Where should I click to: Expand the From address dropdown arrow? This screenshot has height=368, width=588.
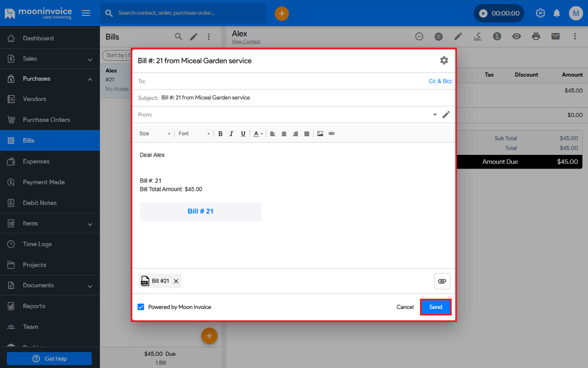coord(434,115)
